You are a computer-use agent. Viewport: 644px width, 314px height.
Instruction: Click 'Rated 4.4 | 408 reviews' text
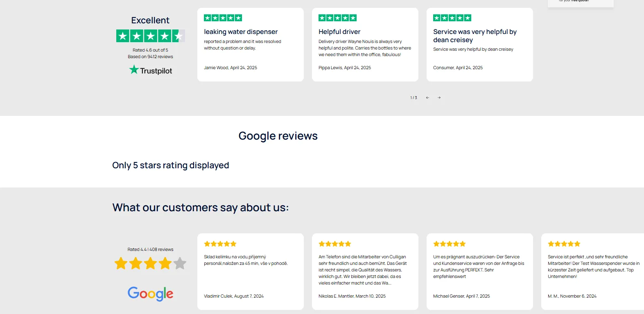click(150, 249)
